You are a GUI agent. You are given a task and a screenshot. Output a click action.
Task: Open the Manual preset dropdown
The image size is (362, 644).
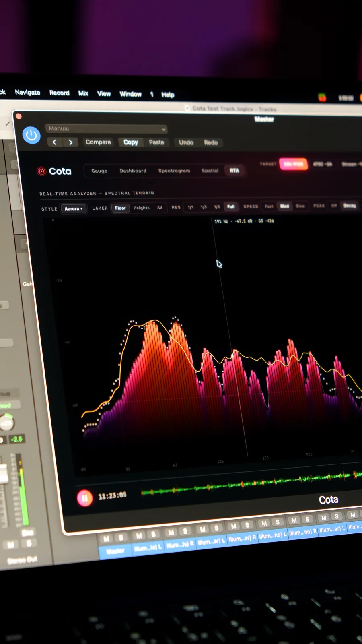(x=106, y=129)
